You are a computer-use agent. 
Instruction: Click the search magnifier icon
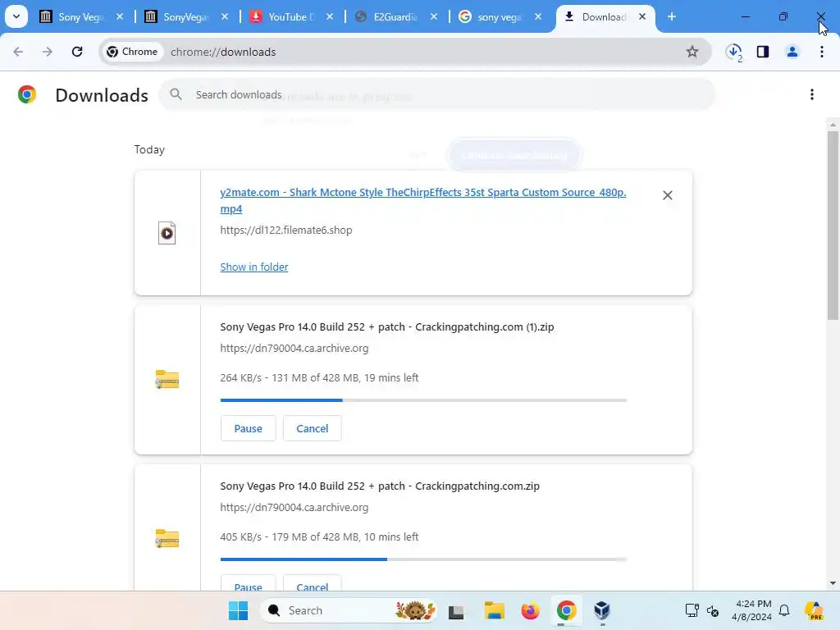tap(176, 95)
